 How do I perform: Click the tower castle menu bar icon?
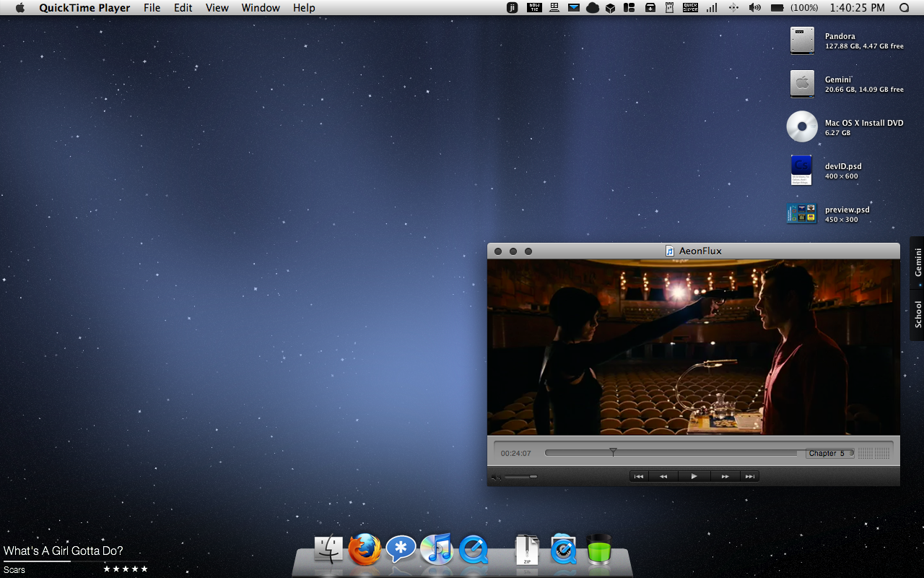click(669, 8)
